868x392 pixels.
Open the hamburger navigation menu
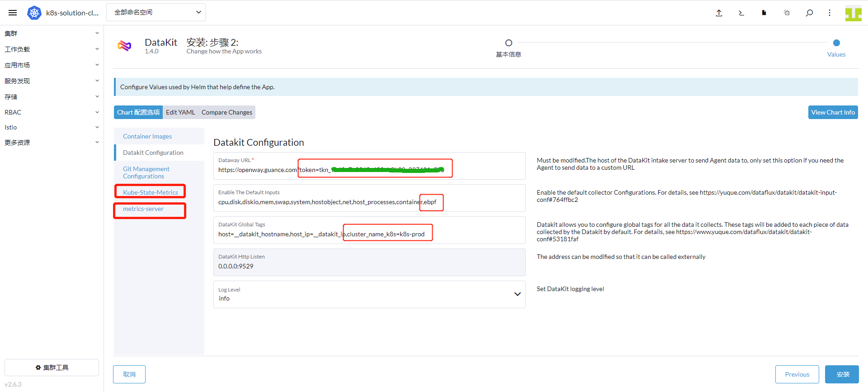[13, 13]
